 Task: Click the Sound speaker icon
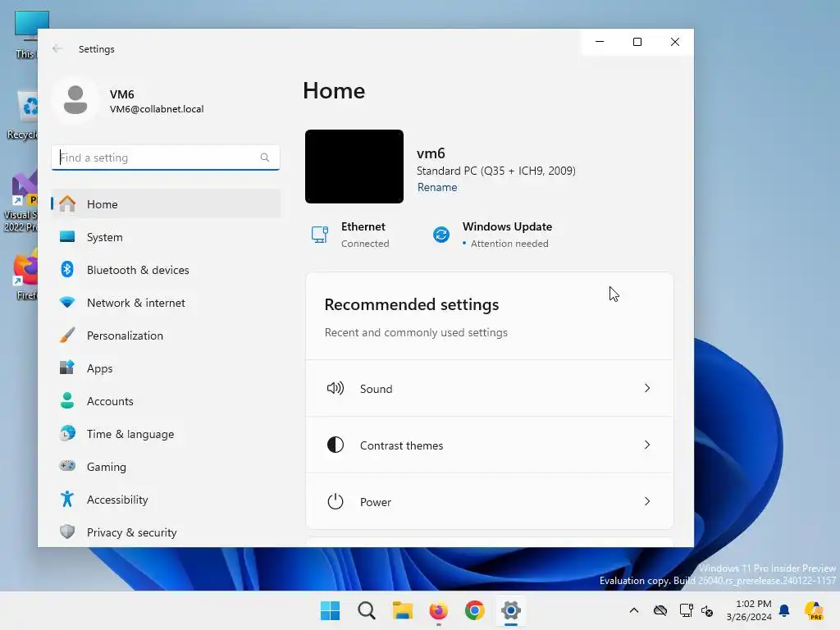[336, 388]
